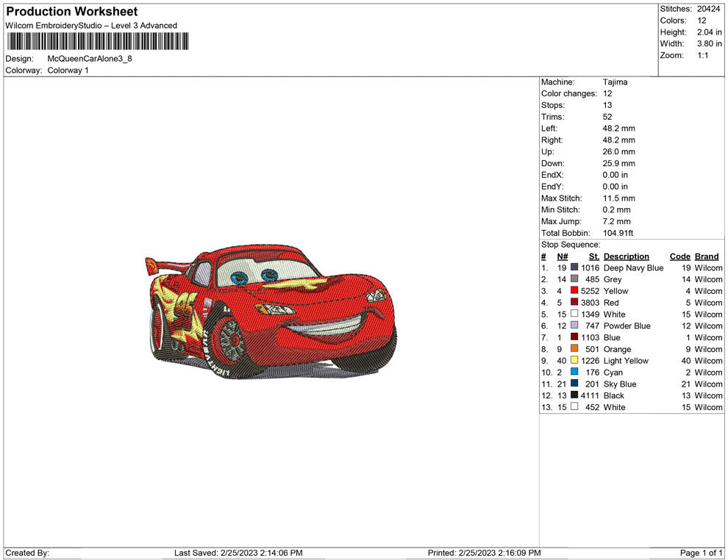
Task: Click the Up value 26.0 mm
Action: click(619, 151)
